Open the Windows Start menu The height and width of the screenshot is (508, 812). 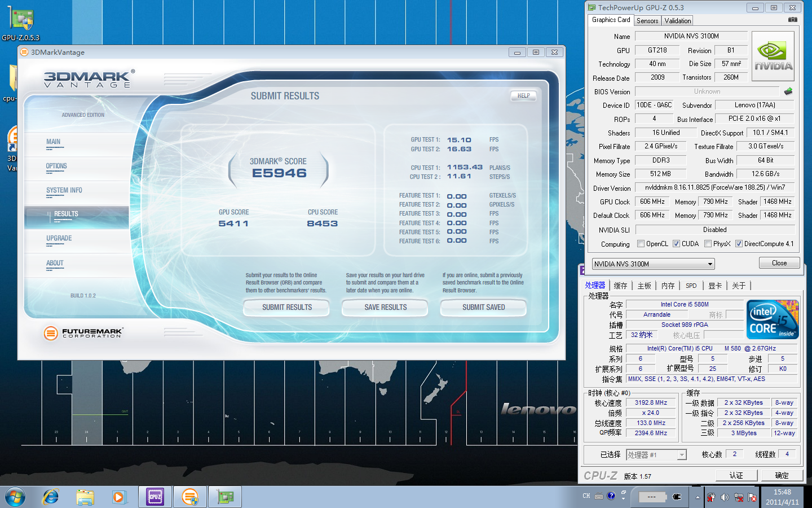click(15, 497)
